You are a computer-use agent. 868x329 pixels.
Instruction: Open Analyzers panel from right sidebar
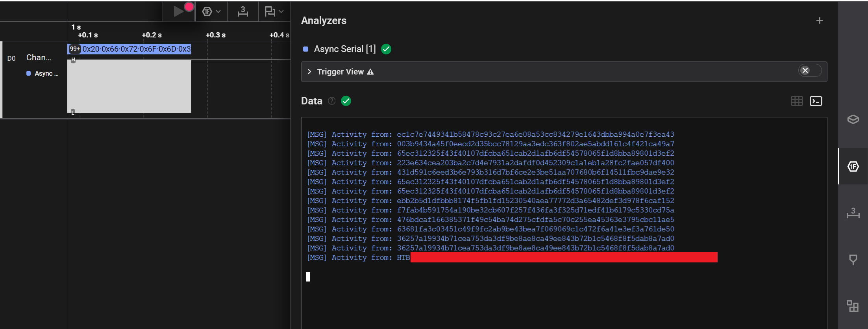tap(853, 167)
